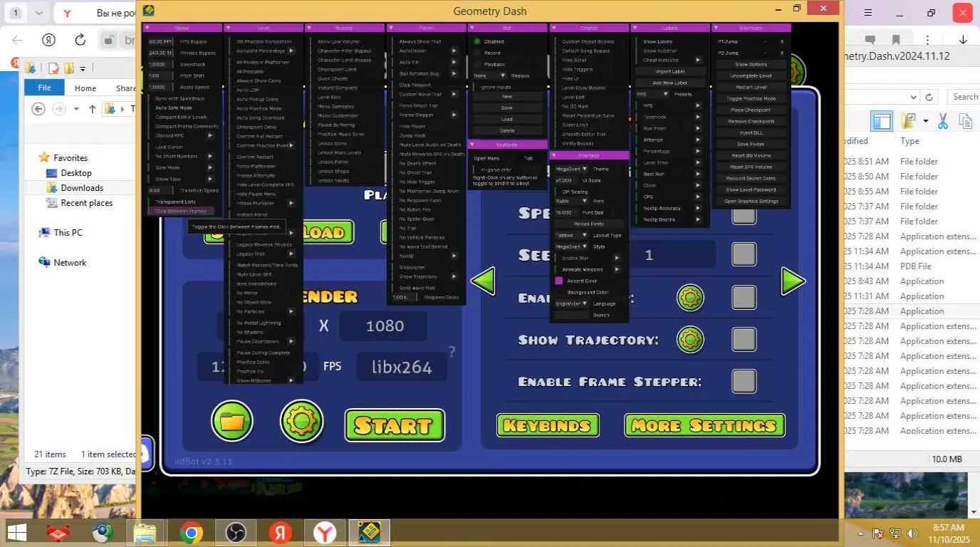This screenshot has width=980, height=547.
Task: Click the Explorer Back navigation arrow
Action: 39,109
